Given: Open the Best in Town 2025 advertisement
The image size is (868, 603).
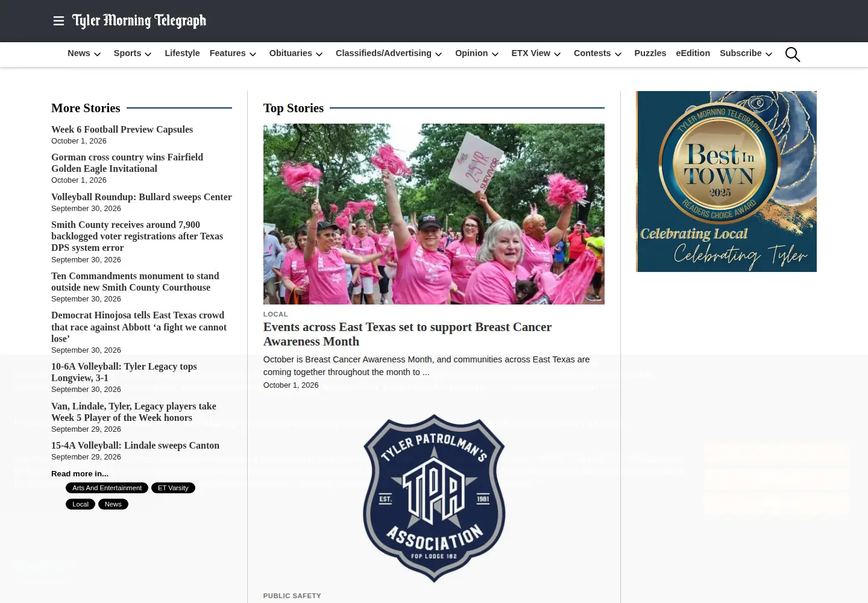Looking at the screenshot, I should click(726, 182).
